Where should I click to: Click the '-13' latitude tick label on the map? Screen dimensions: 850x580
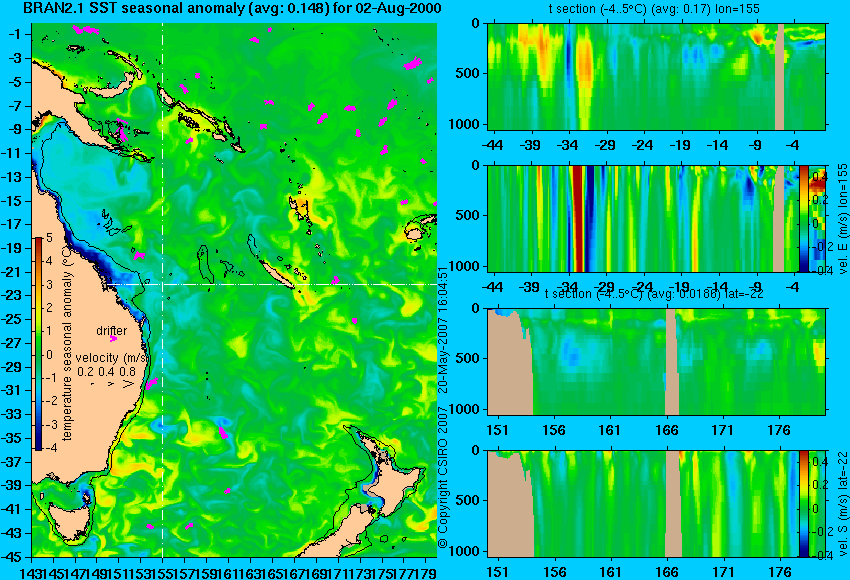[11, 177]
